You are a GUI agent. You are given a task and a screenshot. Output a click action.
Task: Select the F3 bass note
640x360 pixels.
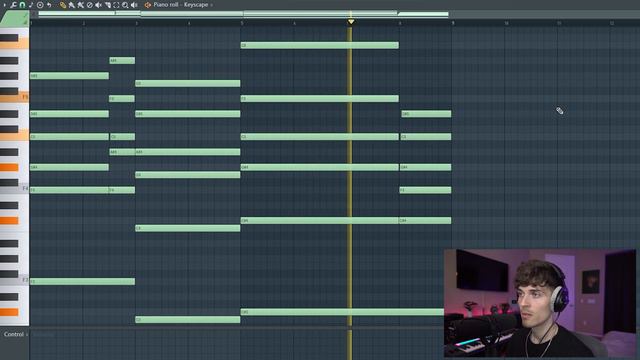point(82,281)
